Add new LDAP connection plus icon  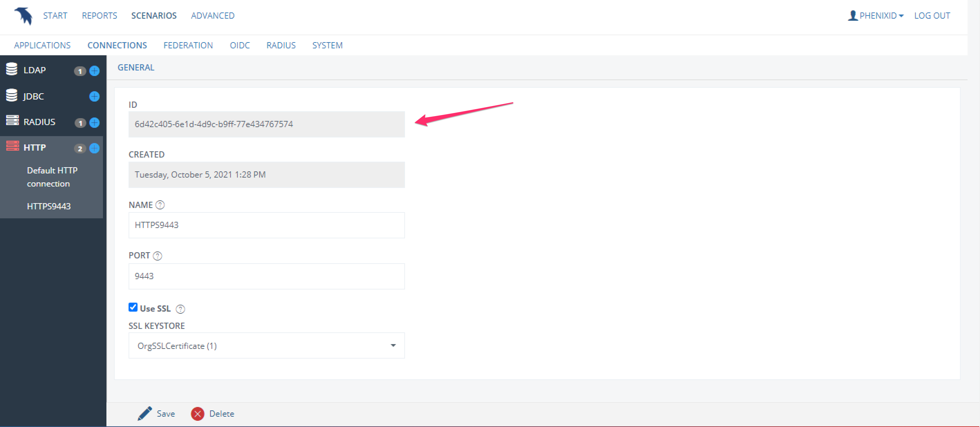tap(94, 71)
